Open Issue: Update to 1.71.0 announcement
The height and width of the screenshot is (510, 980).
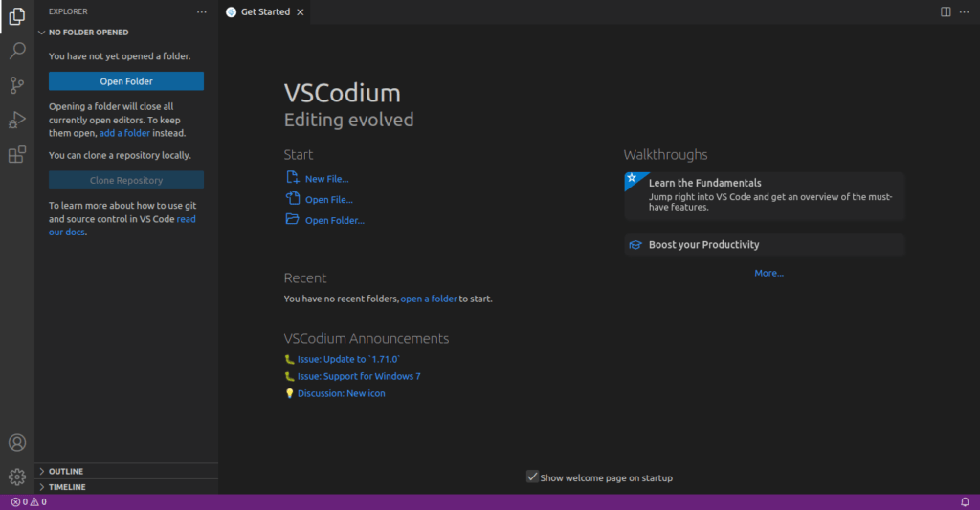pos(348,359)
